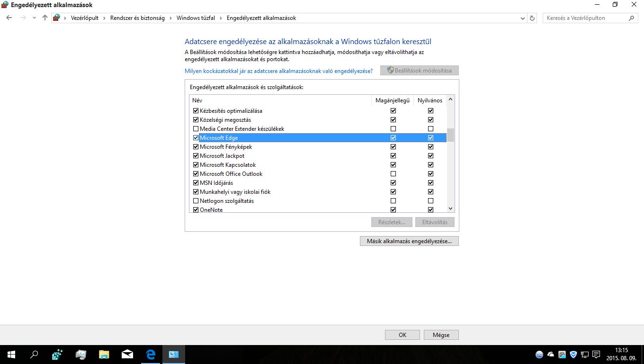The width and height of the screenshot is (644, 364).
Task: Select the Microsoft Edge row name
Action: coord(219,138)
